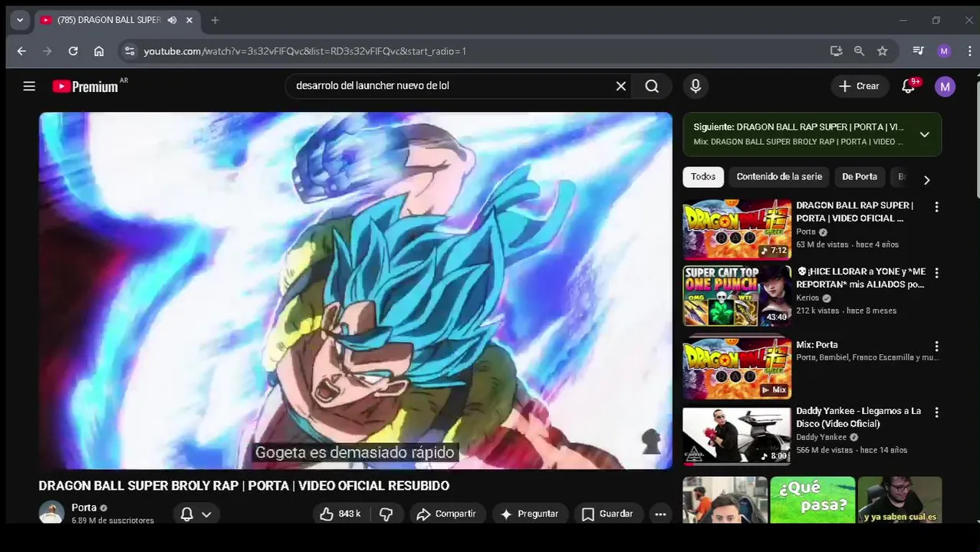Viewport: 980px width, 552px height.
Task: Select the Todos filter chip
Action: (x=702, y=177)
